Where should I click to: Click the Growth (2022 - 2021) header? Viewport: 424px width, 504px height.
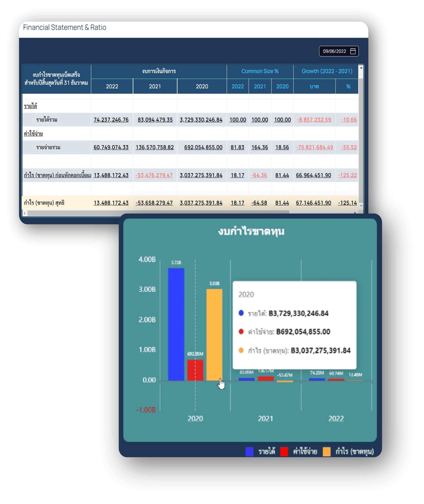[x=327, y=71]
